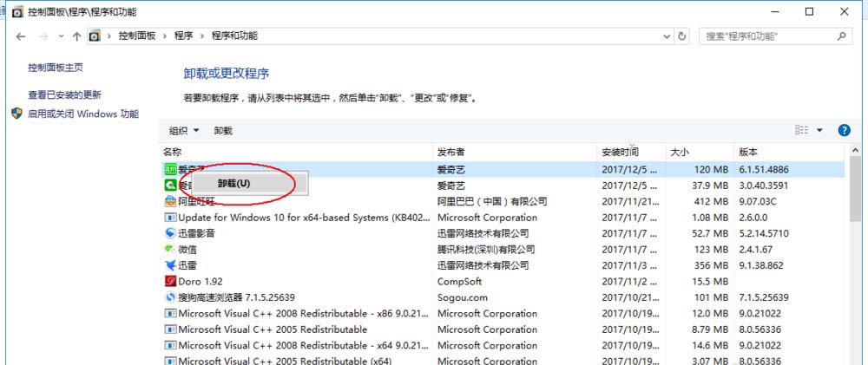
Task: Open the 组织 dropdown menu
Action: point(184,131)
